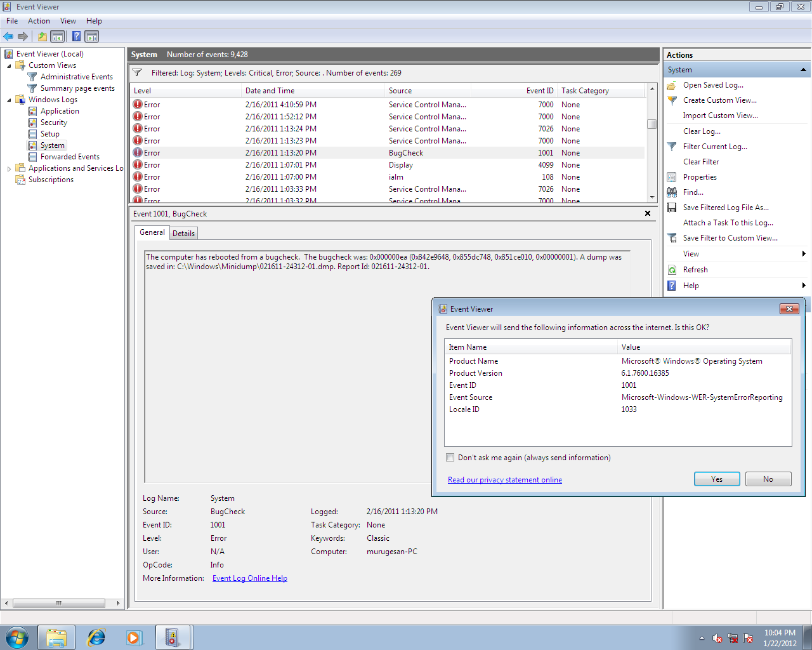
Task: Select Subscriptions in the tree
Action: 51,180
